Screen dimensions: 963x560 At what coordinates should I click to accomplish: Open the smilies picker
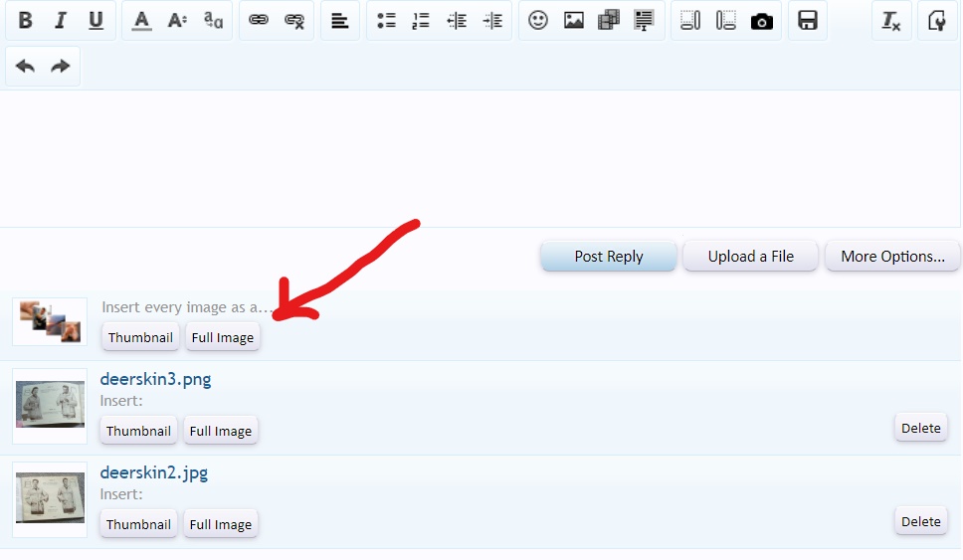538,21
